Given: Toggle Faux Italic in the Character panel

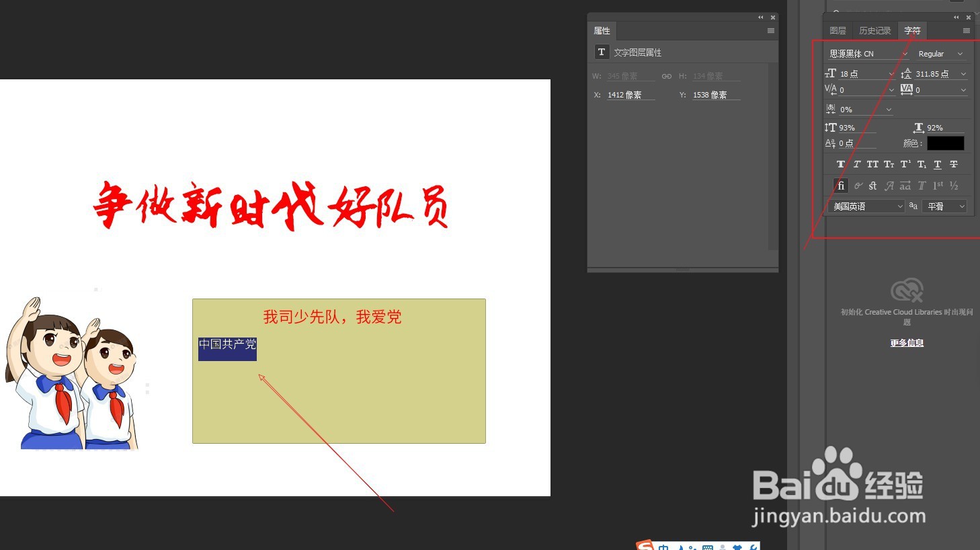Looking at the screenshot, I should (857, 164).
